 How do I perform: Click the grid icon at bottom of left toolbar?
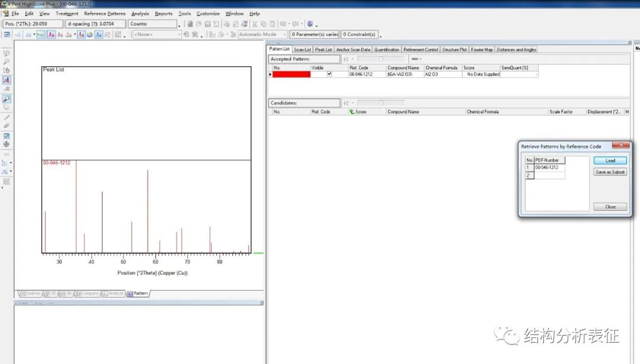[x=7, y=182]
